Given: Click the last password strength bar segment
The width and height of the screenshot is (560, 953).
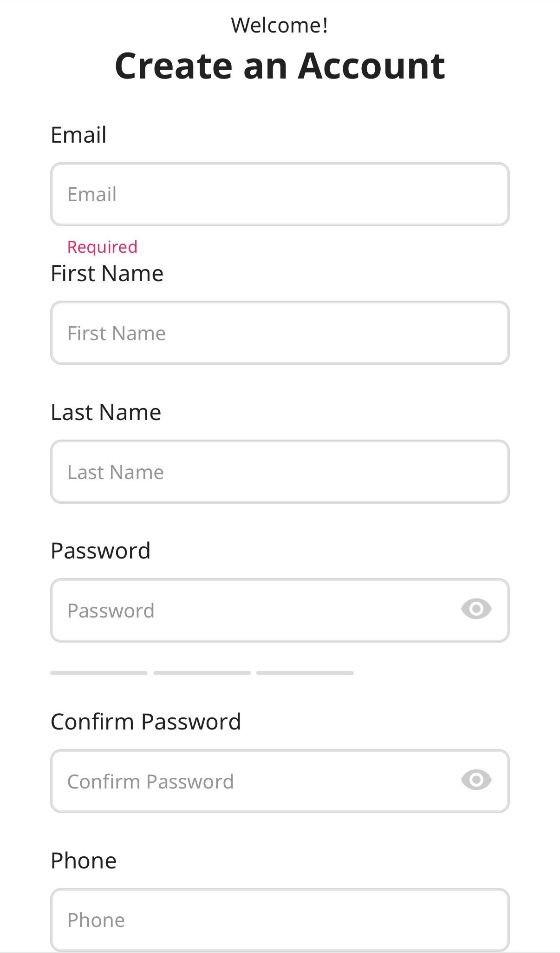Looking at the screenshot, I should pyautogui.click(x=306, y=672).
